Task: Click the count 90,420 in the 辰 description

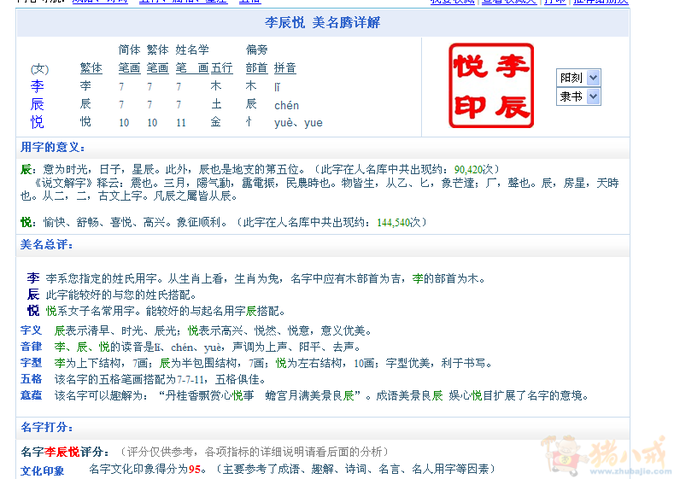Action: 469,169
